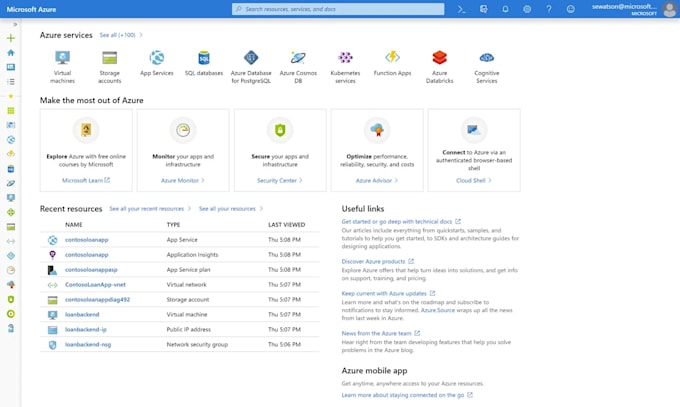
Task: Click the LAST VIEWED column header
Action: coord(287,225)
